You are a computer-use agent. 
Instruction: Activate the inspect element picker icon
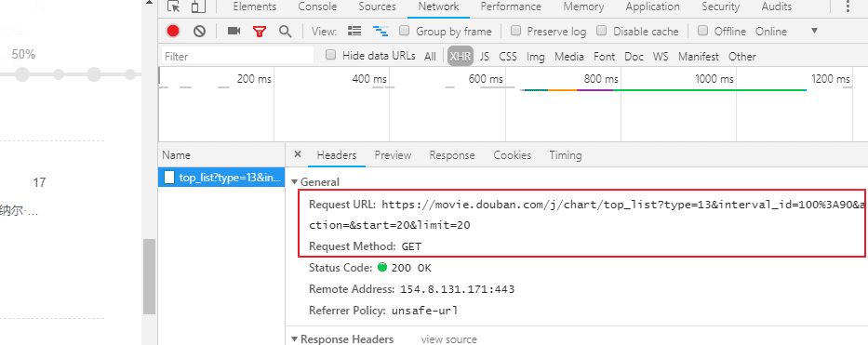click(174, 7)
